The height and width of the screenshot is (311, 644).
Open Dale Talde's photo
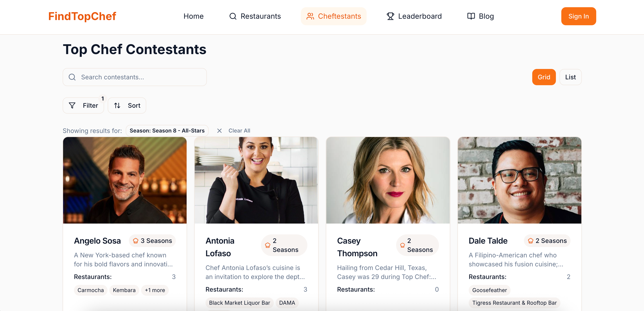tap(519, 180)
